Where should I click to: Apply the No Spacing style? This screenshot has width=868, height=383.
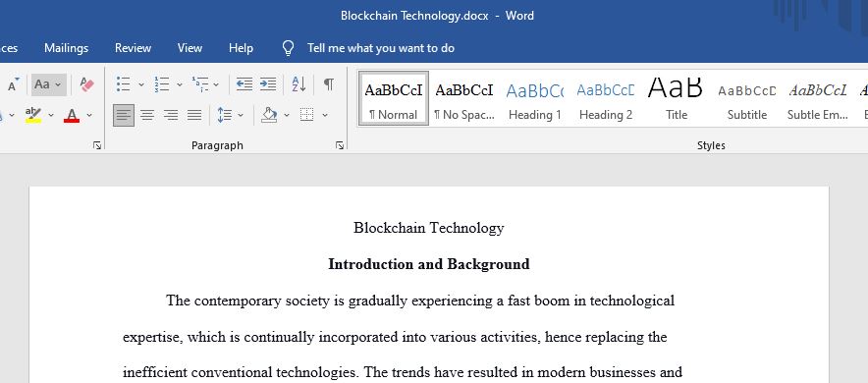(x=463, y=98)
